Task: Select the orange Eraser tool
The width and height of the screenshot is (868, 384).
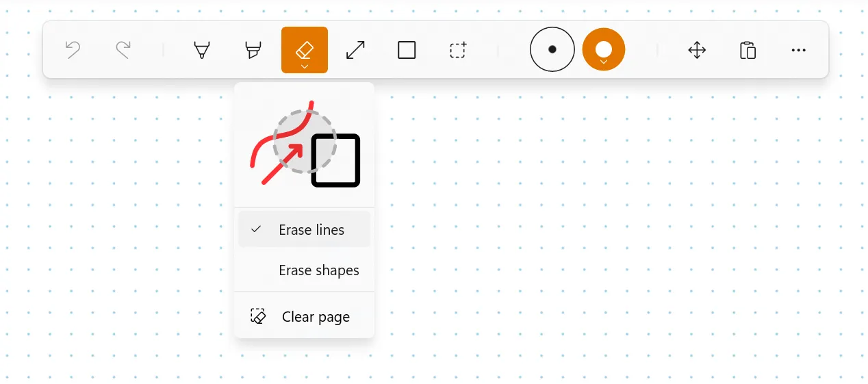Action: tap(305, 50)
